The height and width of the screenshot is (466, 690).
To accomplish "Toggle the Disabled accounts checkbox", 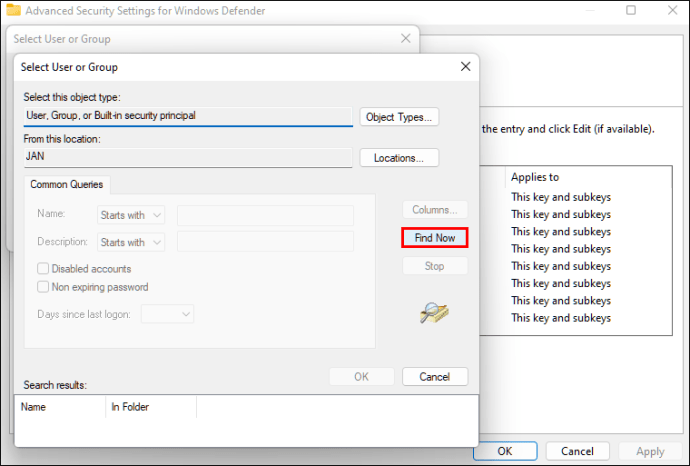I will click(44, 269).
